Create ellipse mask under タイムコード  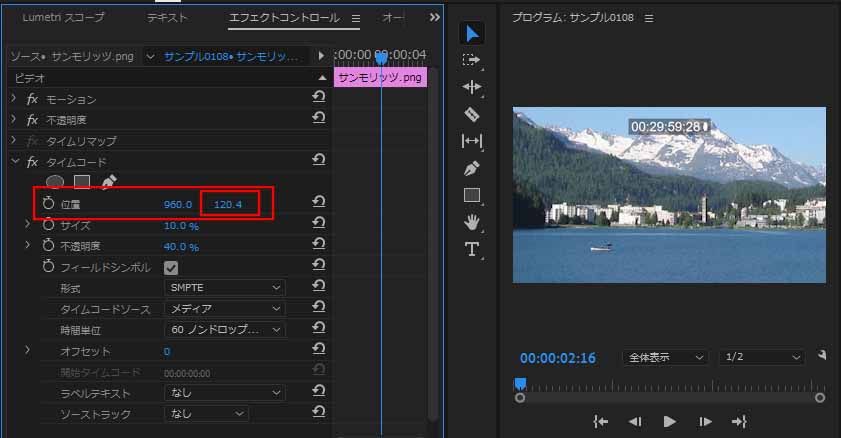tap(55, 182)
